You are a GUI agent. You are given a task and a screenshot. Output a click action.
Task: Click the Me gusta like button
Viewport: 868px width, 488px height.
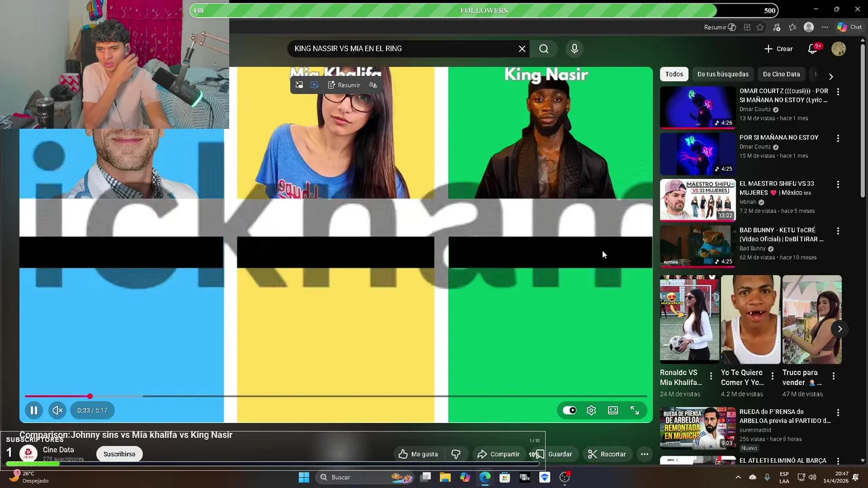point(418,454)
